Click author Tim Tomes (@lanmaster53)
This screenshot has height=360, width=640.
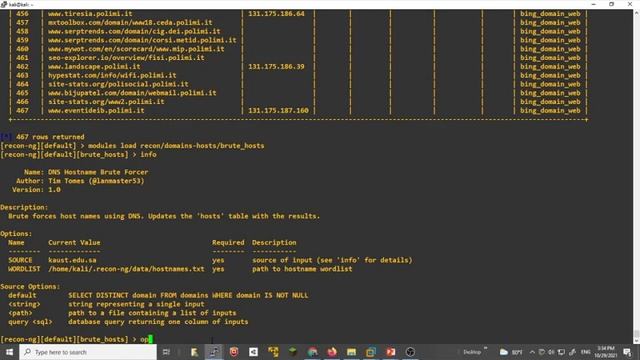point(96,181)
